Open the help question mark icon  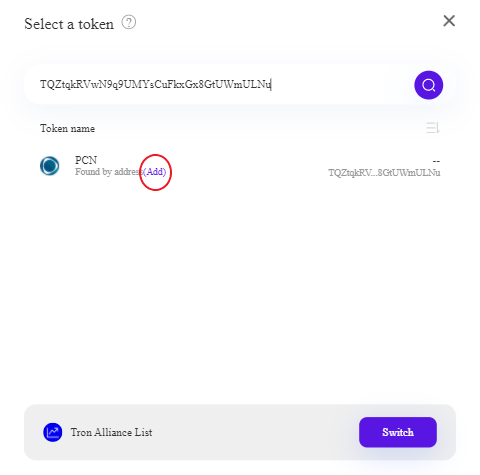pyautogui.click(x=129, y=22)
